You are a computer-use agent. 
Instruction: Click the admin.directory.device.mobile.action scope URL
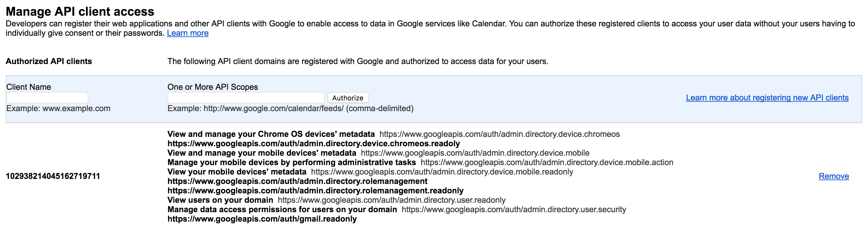pyautogui.click(x=547, y=162)
